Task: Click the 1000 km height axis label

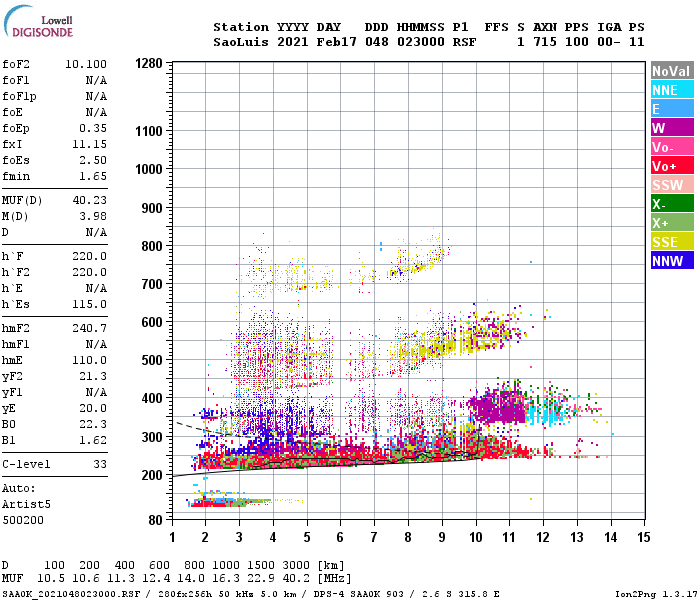Action: coord(149,170)
